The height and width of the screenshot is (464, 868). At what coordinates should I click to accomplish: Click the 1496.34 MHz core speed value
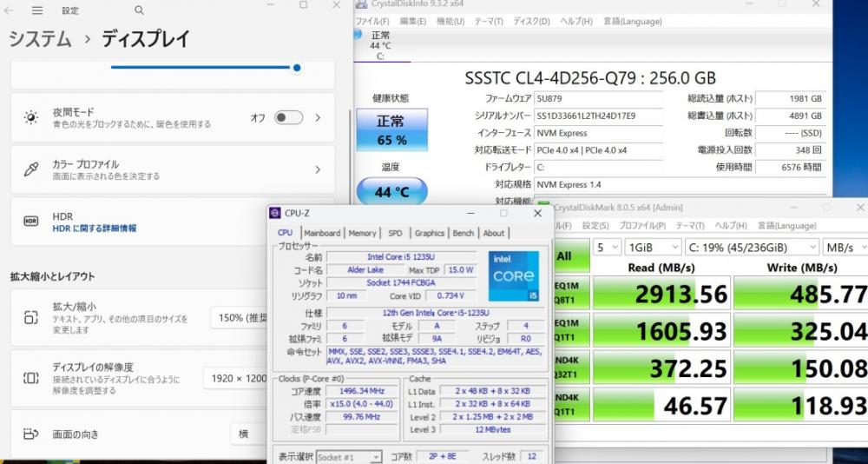361,391
